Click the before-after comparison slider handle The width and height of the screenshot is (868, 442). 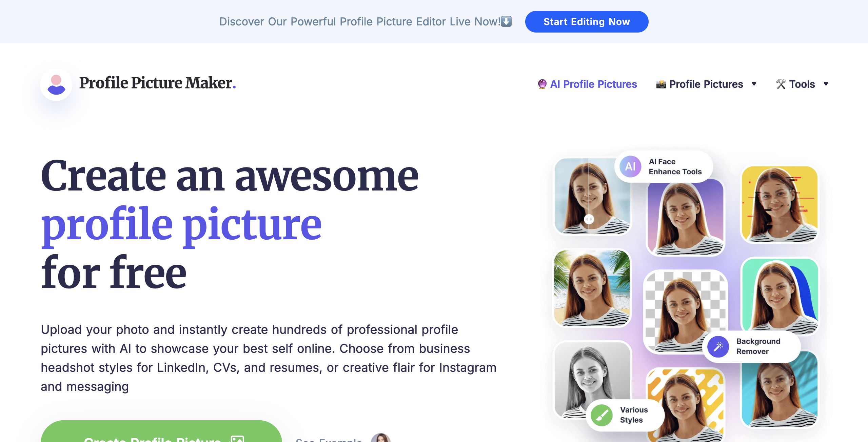tap(589, 219)
